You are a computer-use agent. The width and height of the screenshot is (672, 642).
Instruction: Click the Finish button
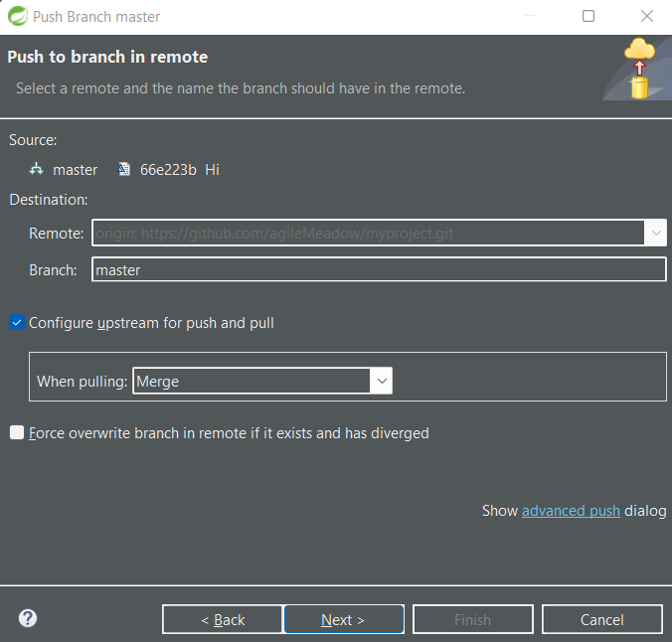(473, 619)
